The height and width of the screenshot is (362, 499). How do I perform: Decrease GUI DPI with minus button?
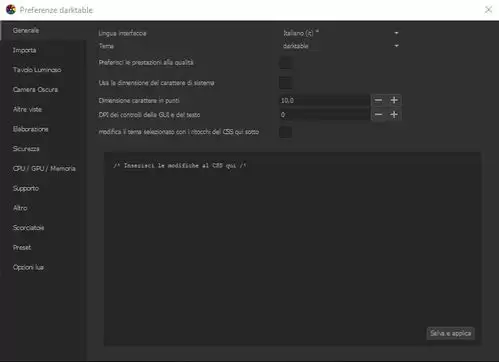[x=378, y=115]
